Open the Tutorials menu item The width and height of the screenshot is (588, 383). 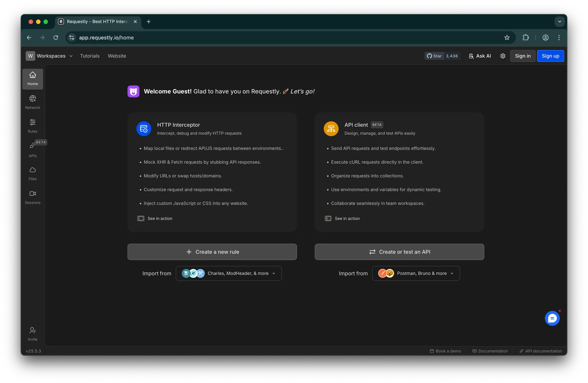click(x=90, y=56)
